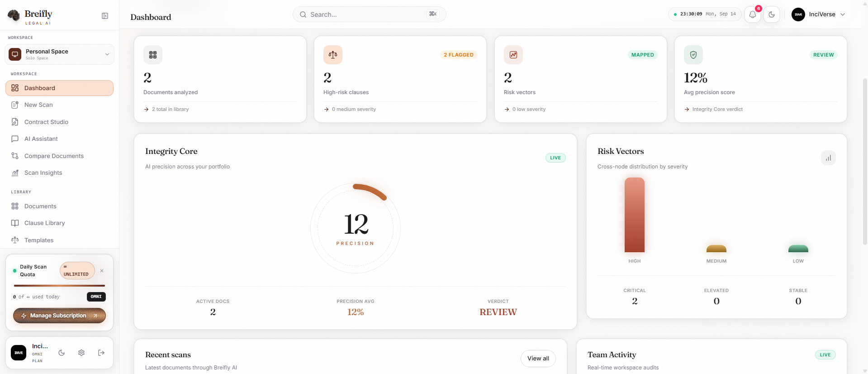This screenshot has height=374, width=868.
Task: Open the AI Assistant page
Action: pos(59,139)
